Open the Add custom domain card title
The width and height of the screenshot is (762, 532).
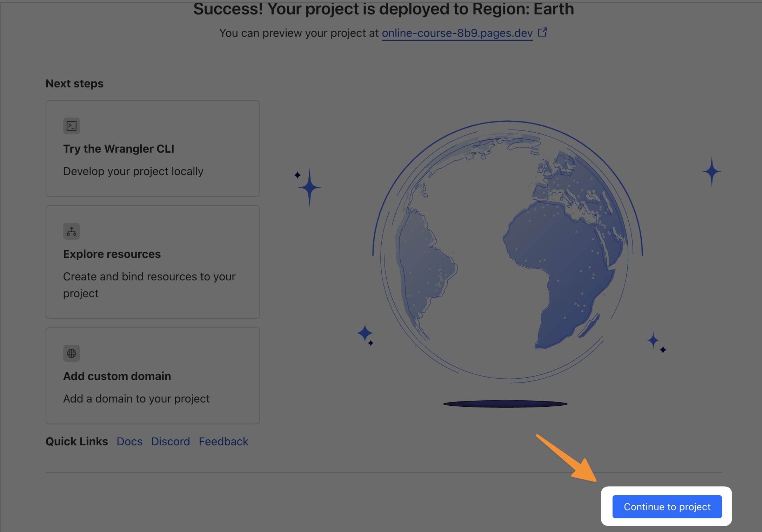coord(117,376)
